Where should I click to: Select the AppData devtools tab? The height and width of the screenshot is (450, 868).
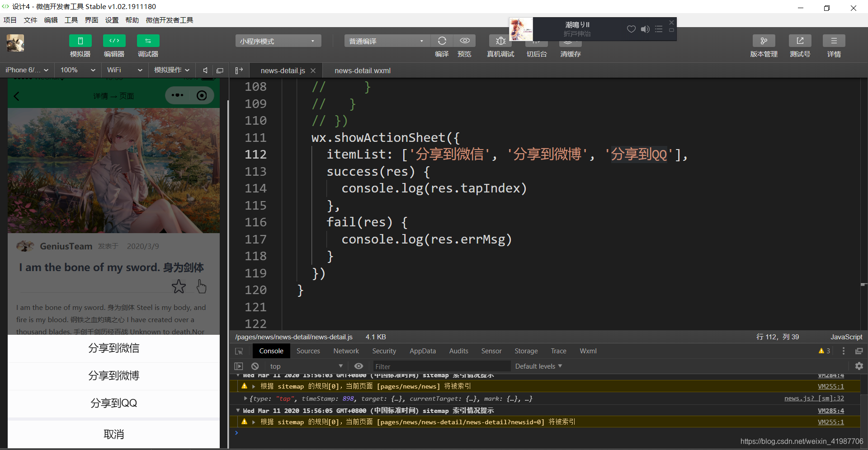pyautogui.click(x=423, y=351)
